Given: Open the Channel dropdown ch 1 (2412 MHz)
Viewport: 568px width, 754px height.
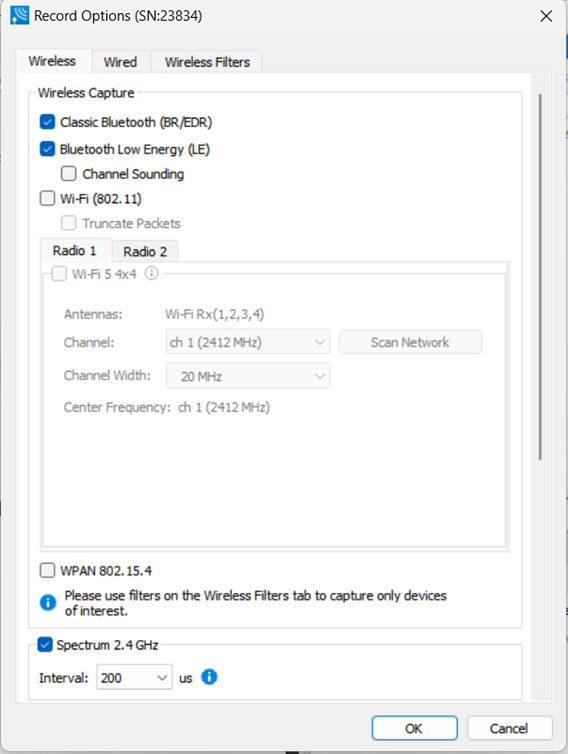Looking at the screenshot, I should pos(248,342).
